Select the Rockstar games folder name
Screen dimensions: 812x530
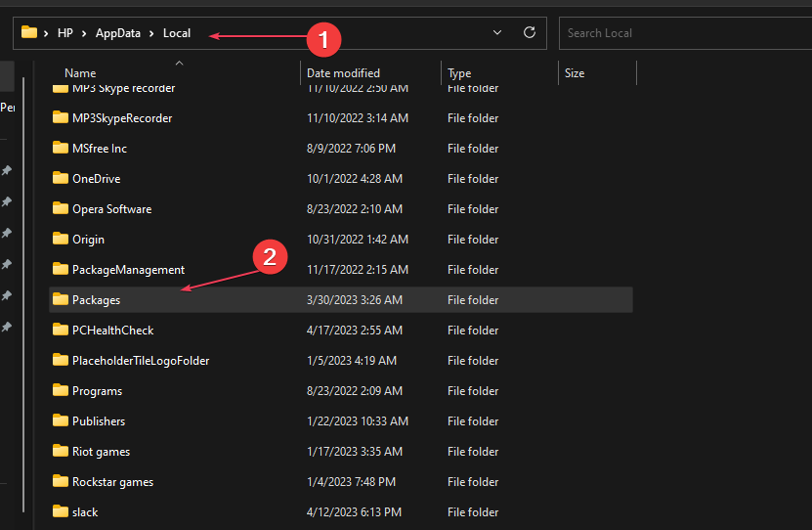113,482
